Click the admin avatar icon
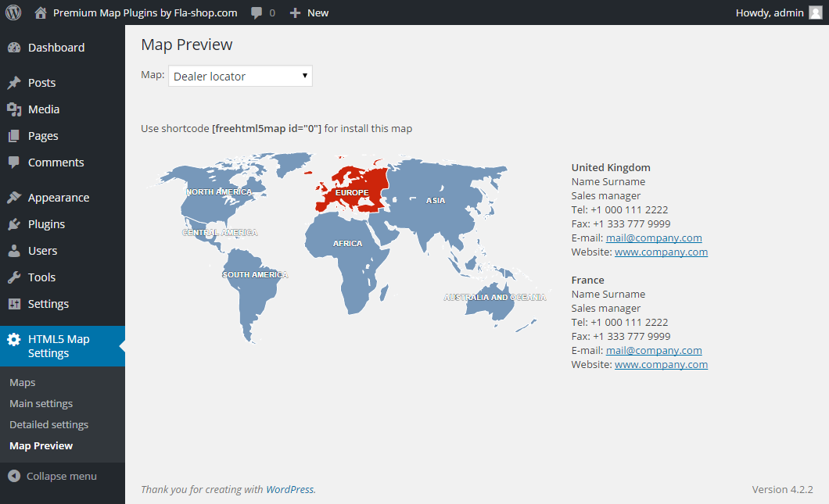Screen dimensions: 829x504 point(816,13)
